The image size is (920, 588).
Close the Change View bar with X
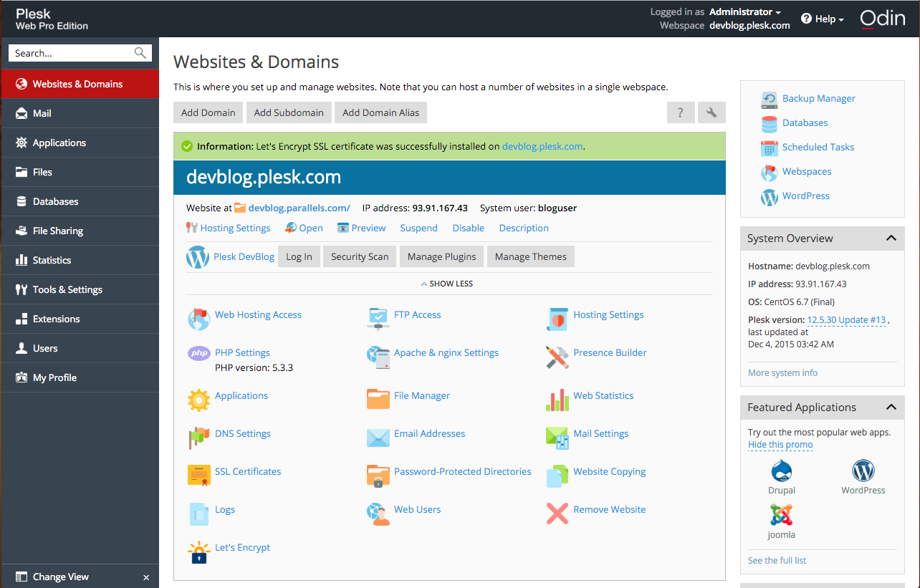pyautogui.click(x=146, y=577)
